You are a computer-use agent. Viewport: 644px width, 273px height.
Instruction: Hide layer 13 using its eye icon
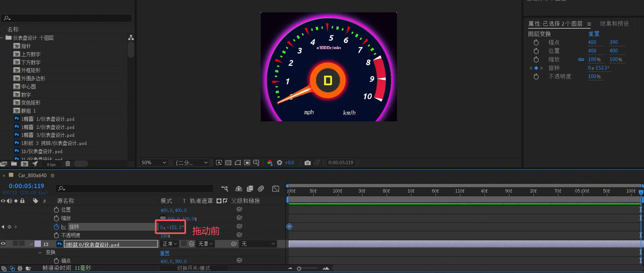[3, 244]
